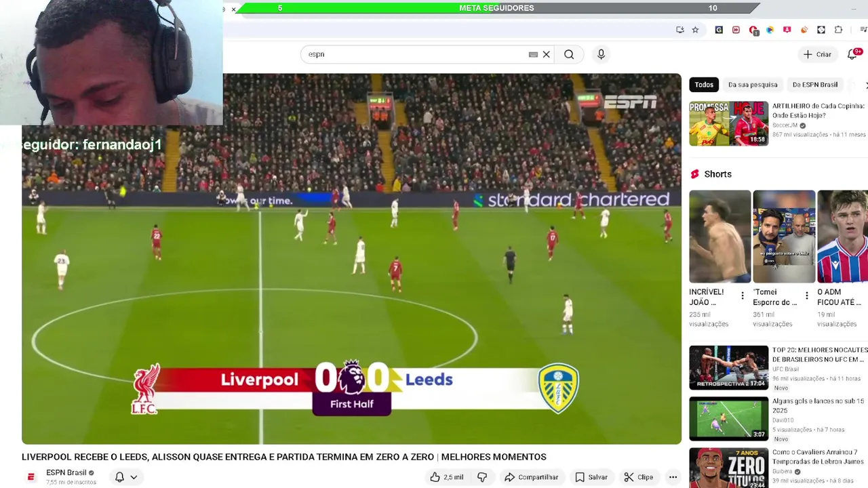Screen dimensions: 868x488
Task: Open the video titled TOP 20: MELHORES NOCAUTES
Action: 820,354
